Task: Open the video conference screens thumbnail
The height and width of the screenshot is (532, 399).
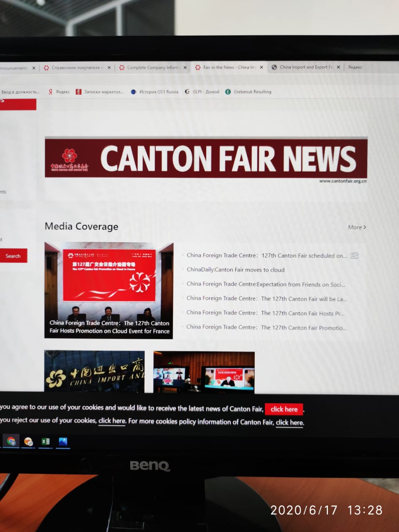Action: click(x=204, y=372)
